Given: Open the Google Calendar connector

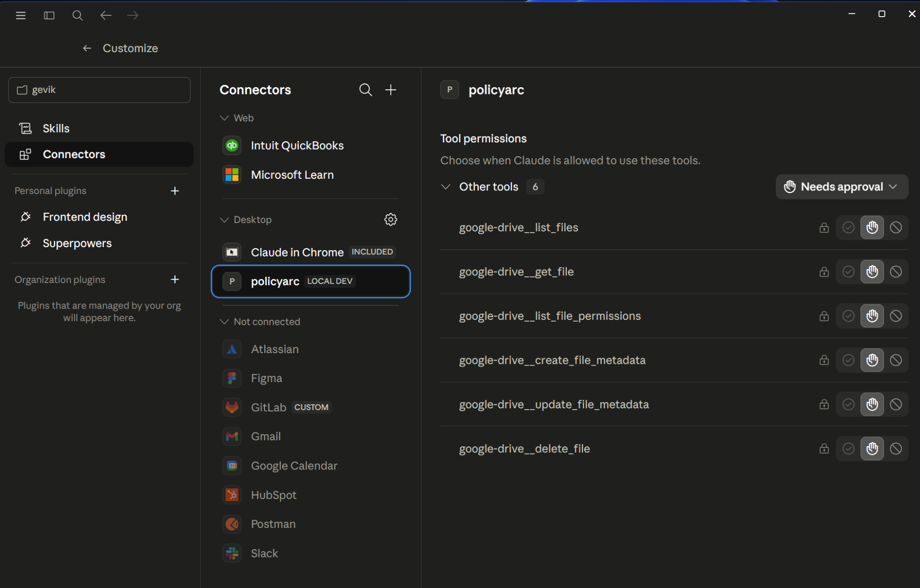Looking at the screenshot, I should pos(311,466).
